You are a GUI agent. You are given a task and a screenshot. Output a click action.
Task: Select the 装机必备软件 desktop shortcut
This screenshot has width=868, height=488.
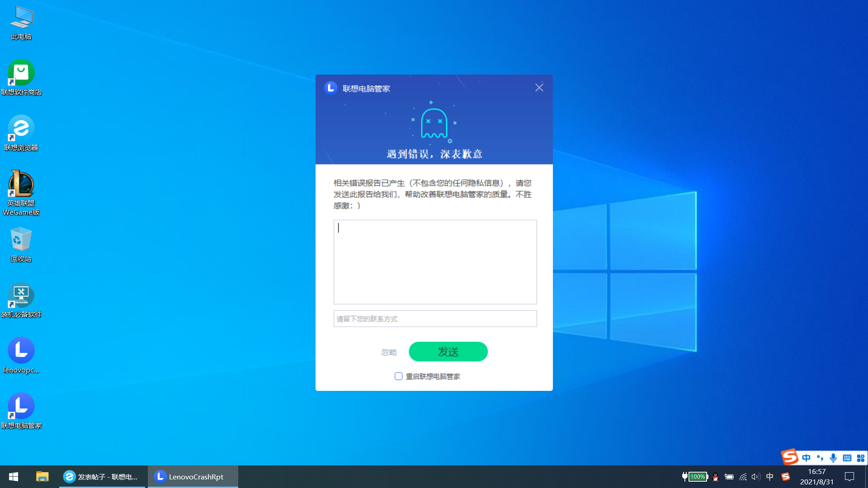(21, 300)
